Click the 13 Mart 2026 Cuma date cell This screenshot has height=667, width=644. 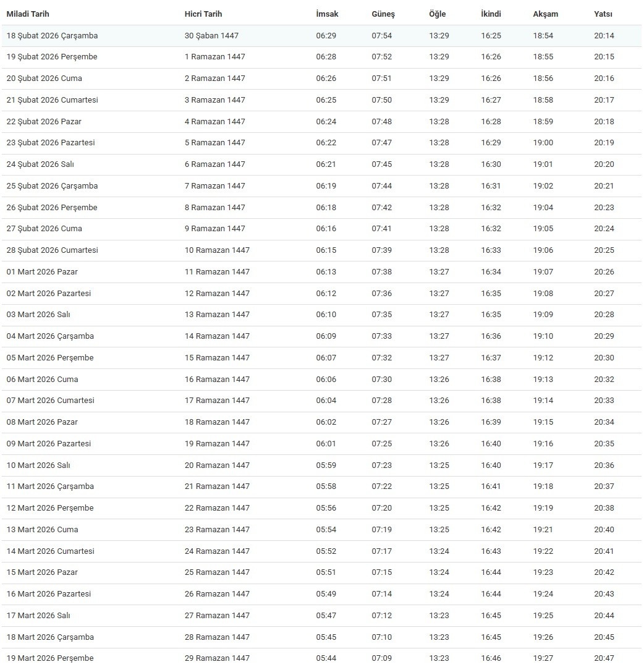point(42,530)
